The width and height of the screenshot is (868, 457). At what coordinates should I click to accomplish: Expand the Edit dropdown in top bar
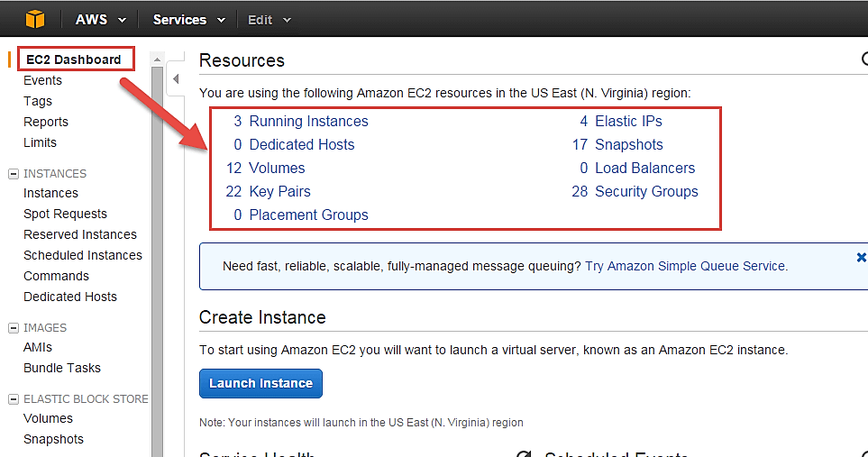pos(270,19)
